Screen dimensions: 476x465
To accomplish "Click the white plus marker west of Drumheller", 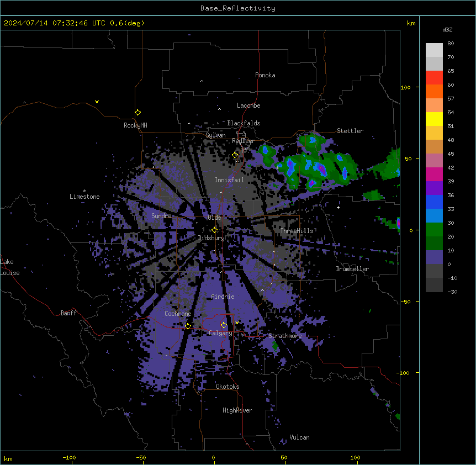I will click(338, 207).
